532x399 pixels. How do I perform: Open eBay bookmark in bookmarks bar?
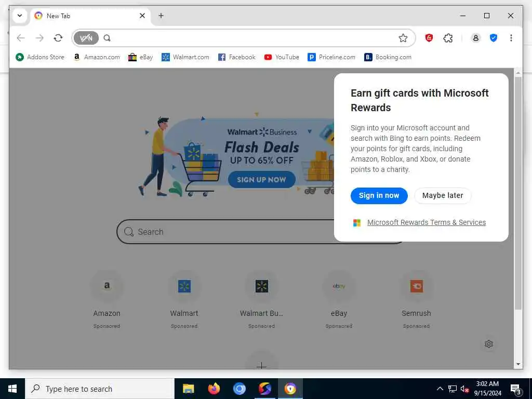point(140,57)
